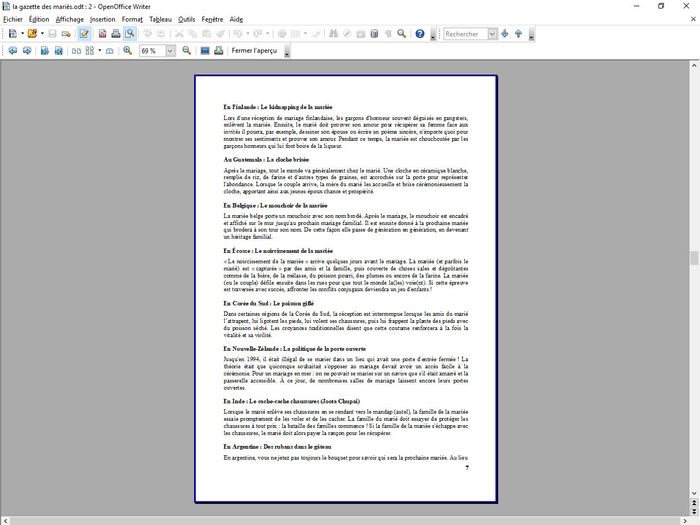This screenshot has height=525, width=700.
Task: Close document X below window controls
Action: (x=693, y=19)
